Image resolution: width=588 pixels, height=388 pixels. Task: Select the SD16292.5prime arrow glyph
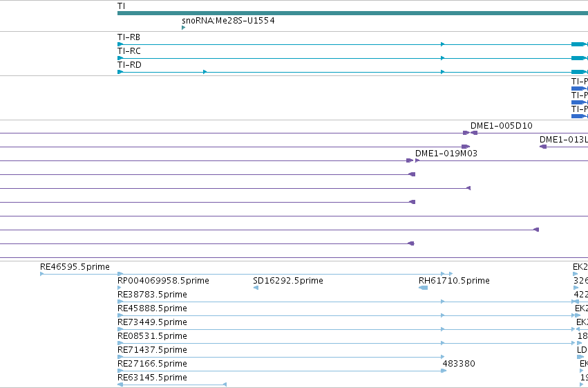pos(256,288)
